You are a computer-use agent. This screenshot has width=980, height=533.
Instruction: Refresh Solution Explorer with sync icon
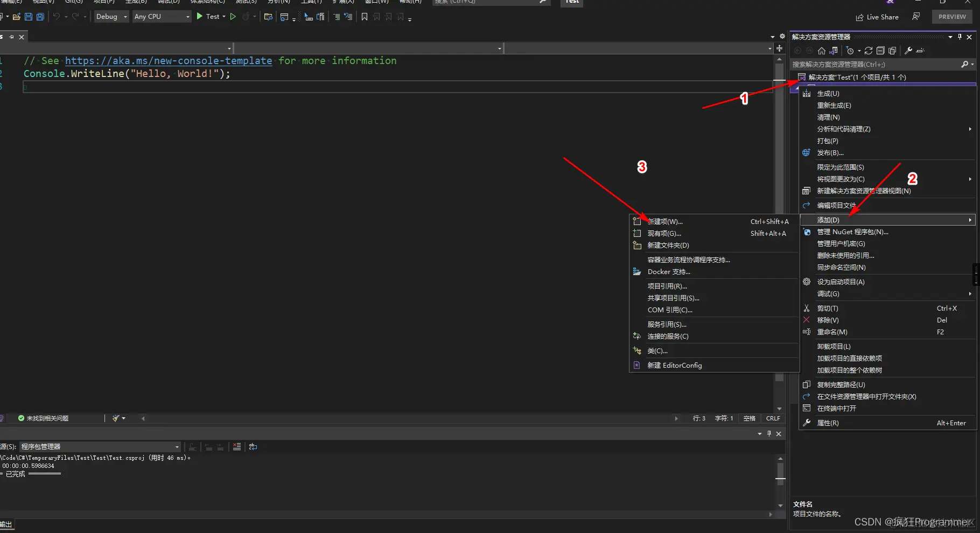[869, 51]
